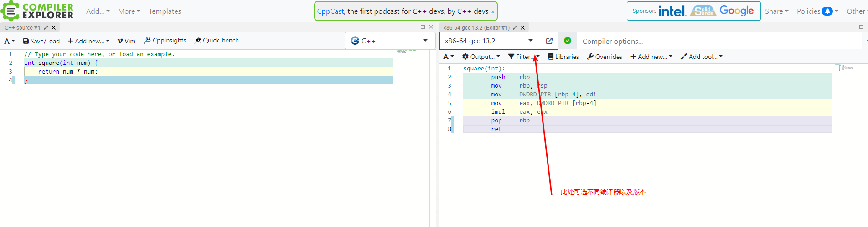This screenshot has width=868, height=227.
Task: Open the Filter... dropdown
Action: [x=524, y=57]
